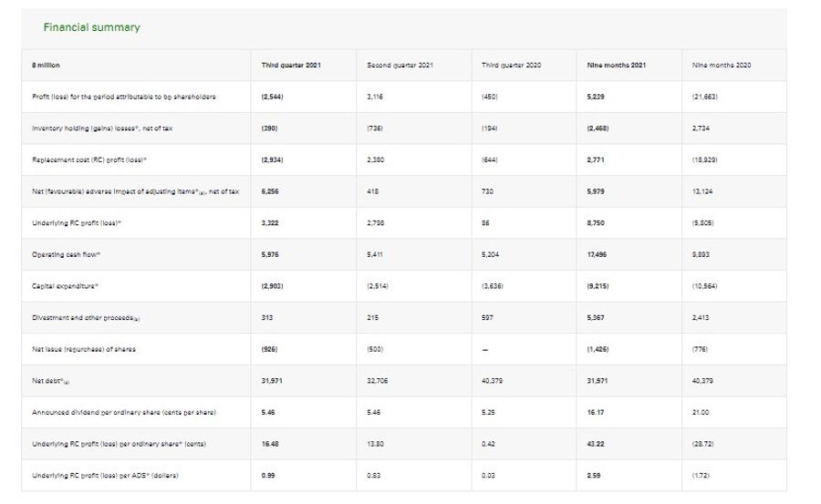Viewport: 821px width, 504px height.
Task: Select the Operating cash flow row label
Action: (66, 255)
